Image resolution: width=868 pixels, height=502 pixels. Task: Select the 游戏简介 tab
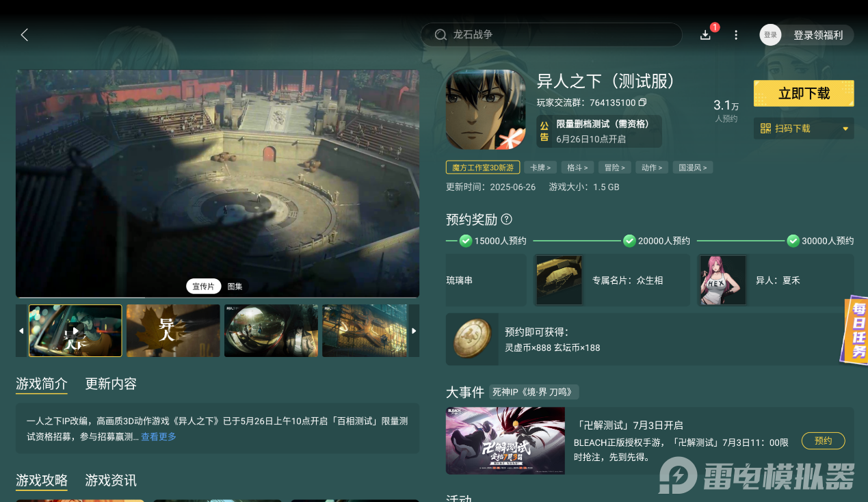42,384
